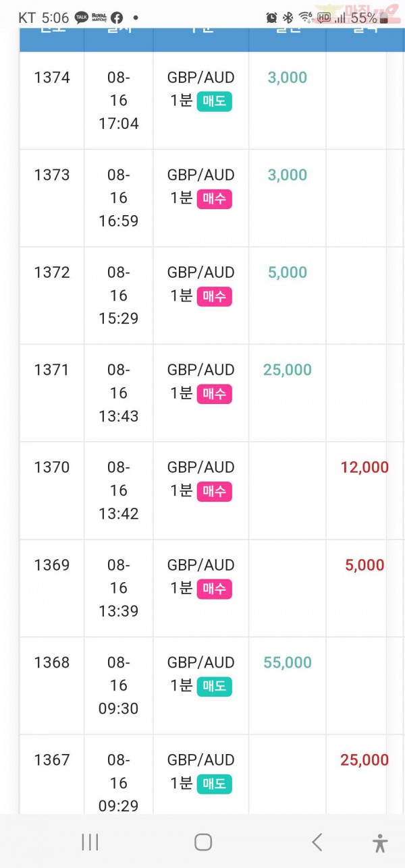This screenshot has width=405, height=868.
Task: Tap the Android home button icon
Action: 203,842
